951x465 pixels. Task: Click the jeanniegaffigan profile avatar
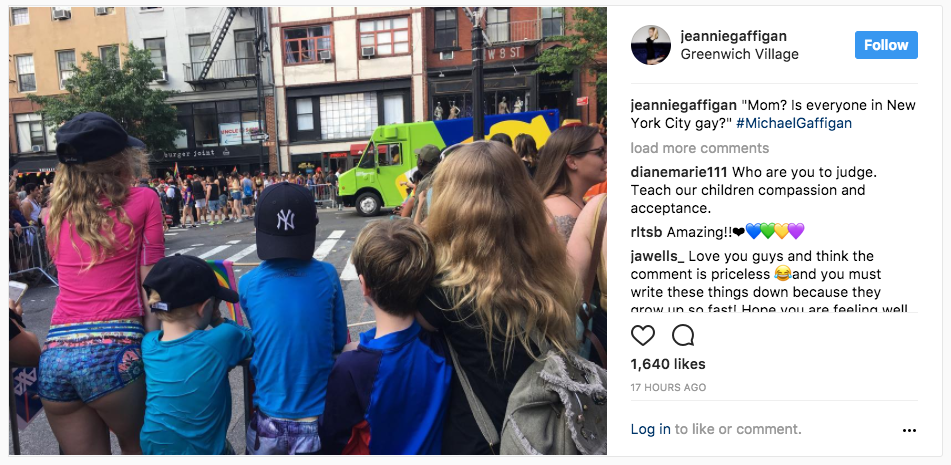tap(651, 45)
